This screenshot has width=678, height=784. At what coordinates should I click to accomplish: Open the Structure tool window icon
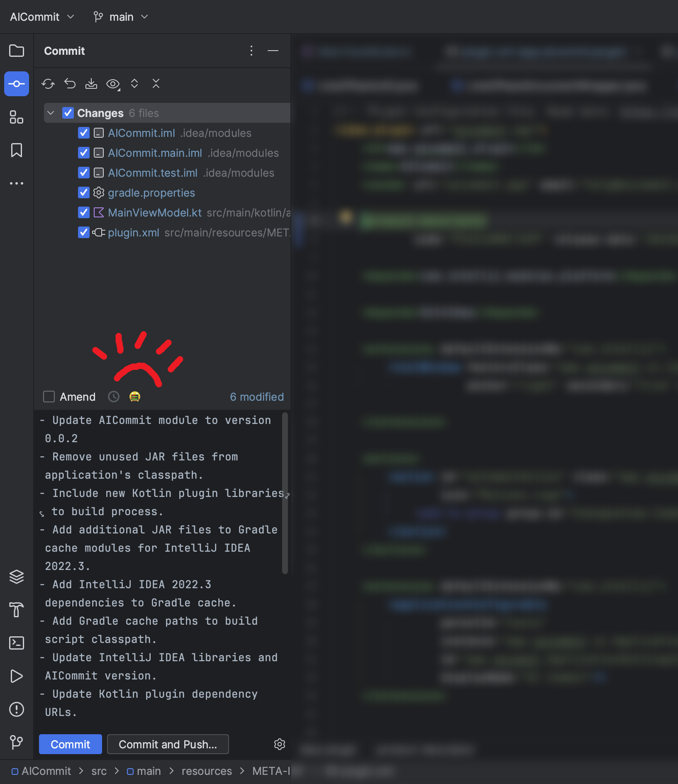pyautogui.click(x=17, y=117)
